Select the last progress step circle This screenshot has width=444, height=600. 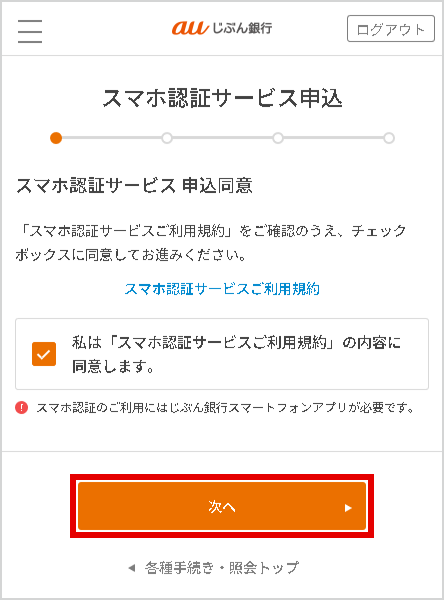[389, 138]
